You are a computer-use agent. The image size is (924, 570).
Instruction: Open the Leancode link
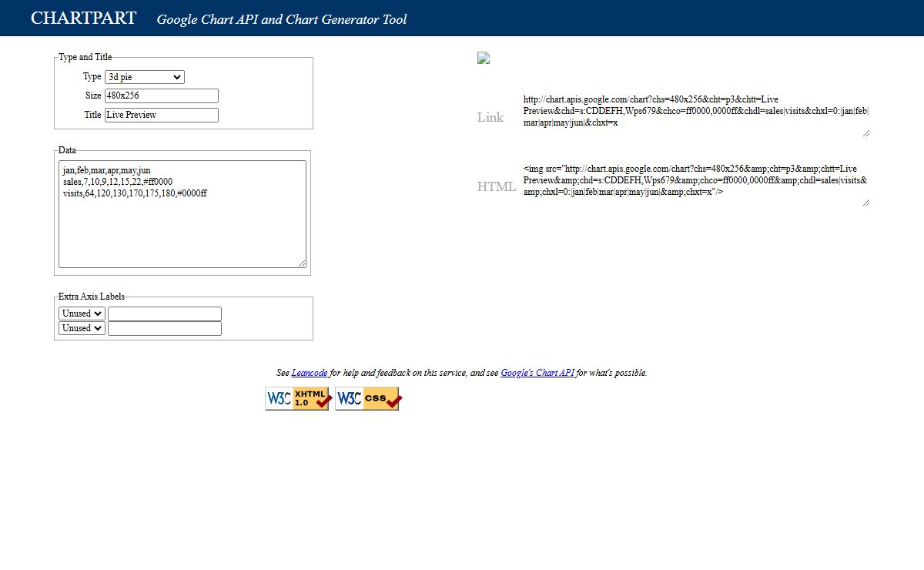pos(310,373)
